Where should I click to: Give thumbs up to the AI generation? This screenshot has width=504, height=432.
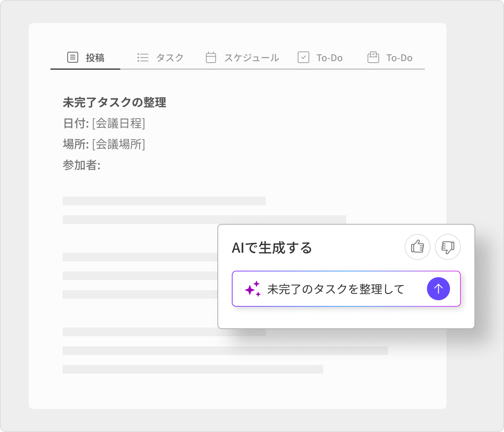[418, 247]
